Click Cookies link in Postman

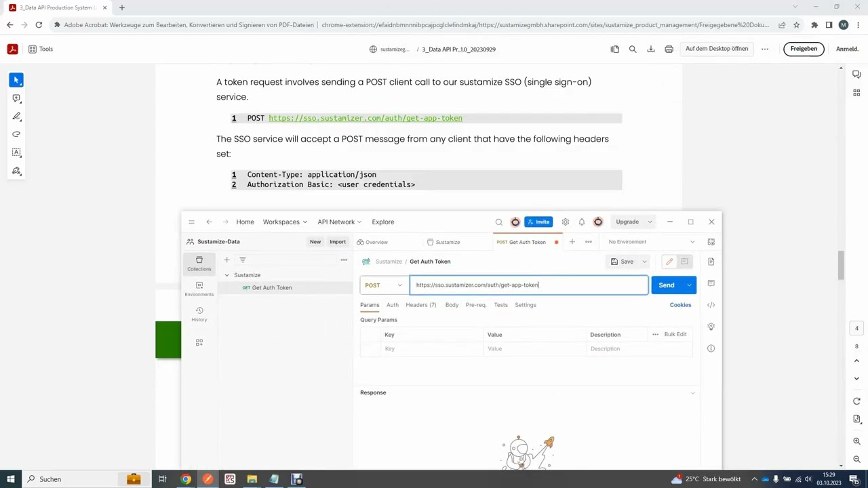680,305
